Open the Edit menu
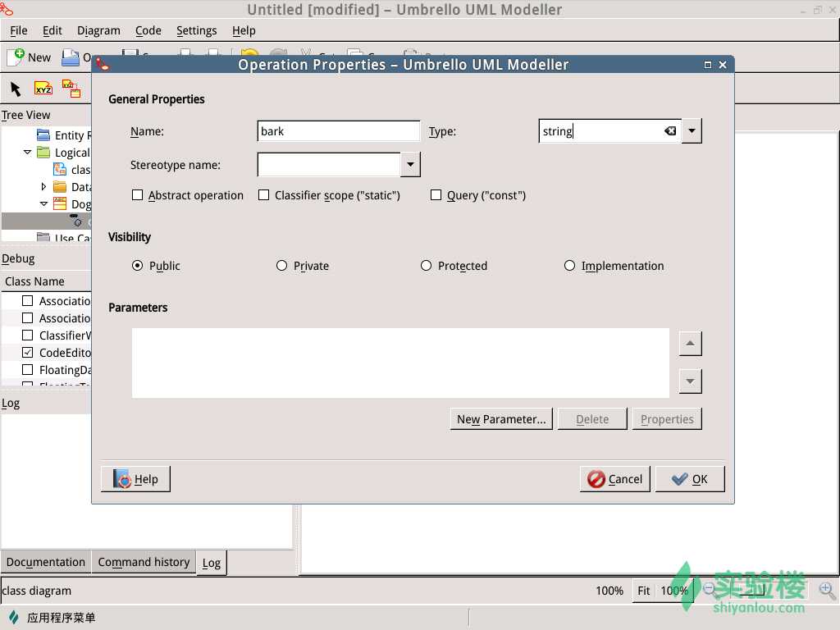Screen dimensions: 840x630 tap(52, 30)
